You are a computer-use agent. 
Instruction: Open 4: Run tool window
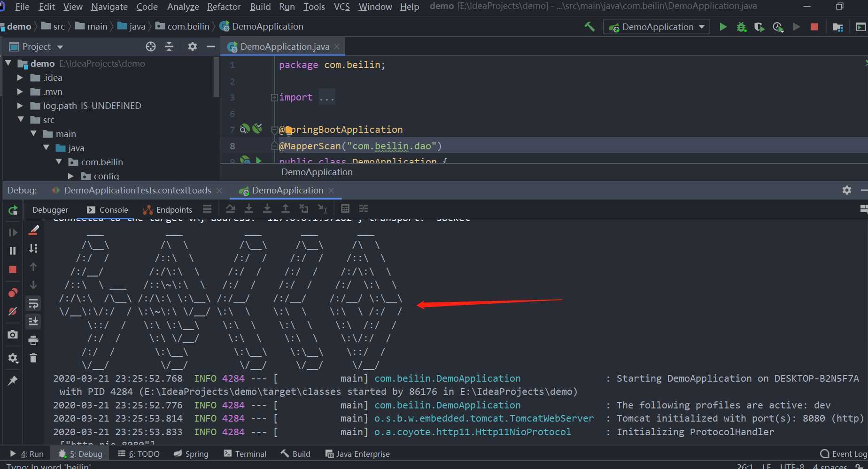27,454
